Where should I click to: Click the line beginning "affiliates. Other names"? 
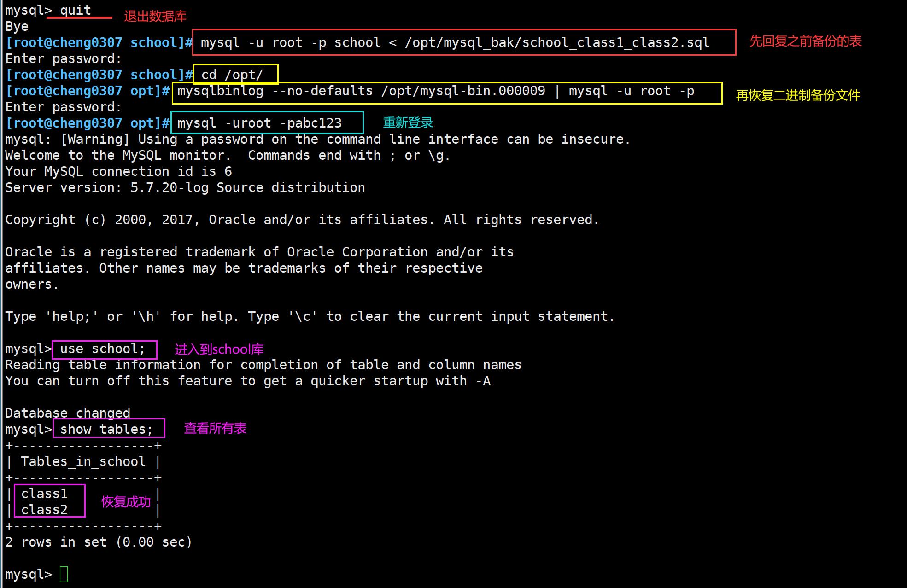point(244,268)
